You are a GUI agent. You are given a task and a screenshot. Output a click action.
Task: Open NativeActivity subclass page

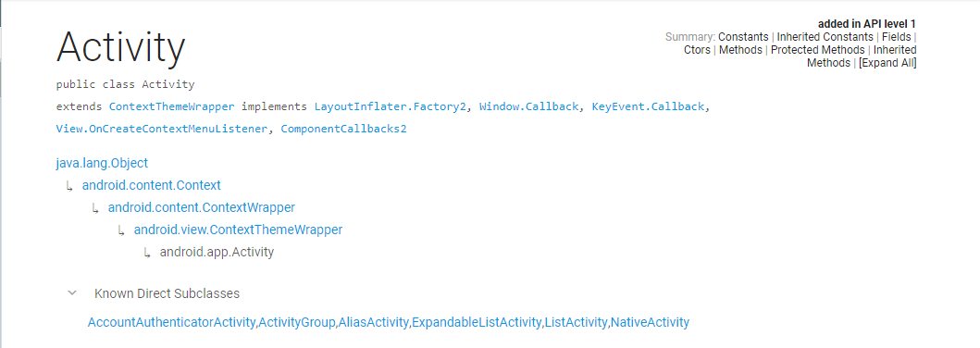click(x=650, y=322)
